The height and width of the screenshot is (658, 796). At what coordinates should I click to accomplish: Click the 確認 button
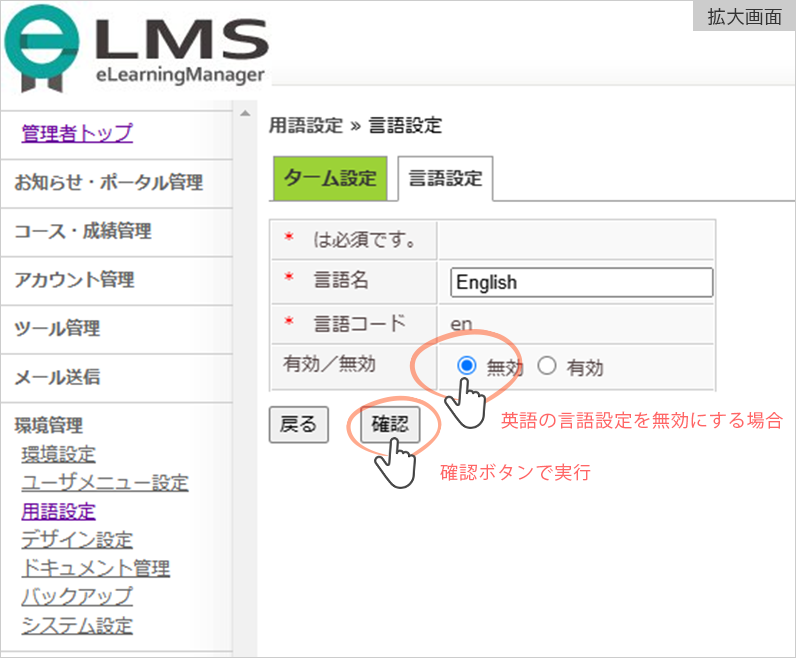click(x=390, y=424)
